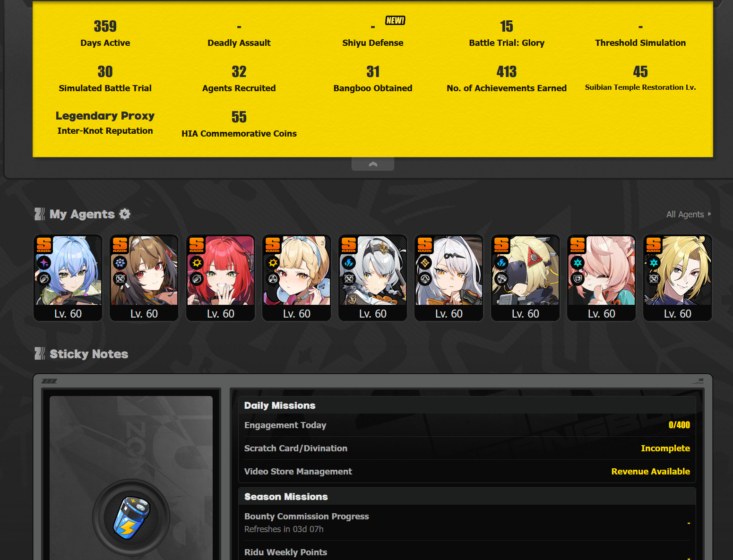Open the My Agents settings gear
Screen dimensions: 733x560
[125, 214]
